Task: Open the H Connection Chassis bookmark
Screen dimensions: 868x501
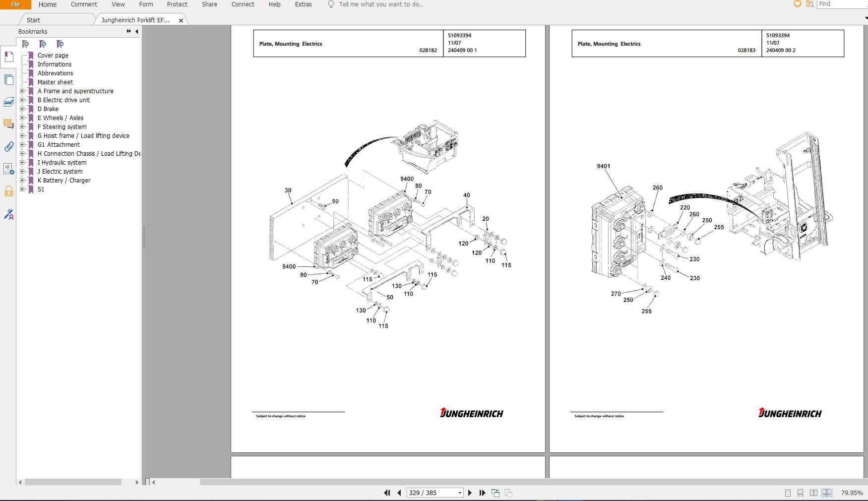Action: point(89,154)
